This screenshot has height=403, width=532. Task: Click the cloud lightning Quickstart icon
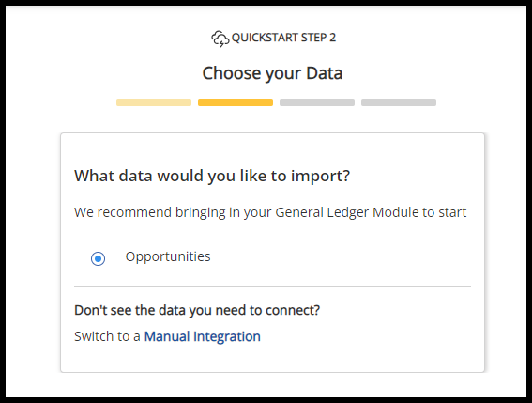click(220, 39)
